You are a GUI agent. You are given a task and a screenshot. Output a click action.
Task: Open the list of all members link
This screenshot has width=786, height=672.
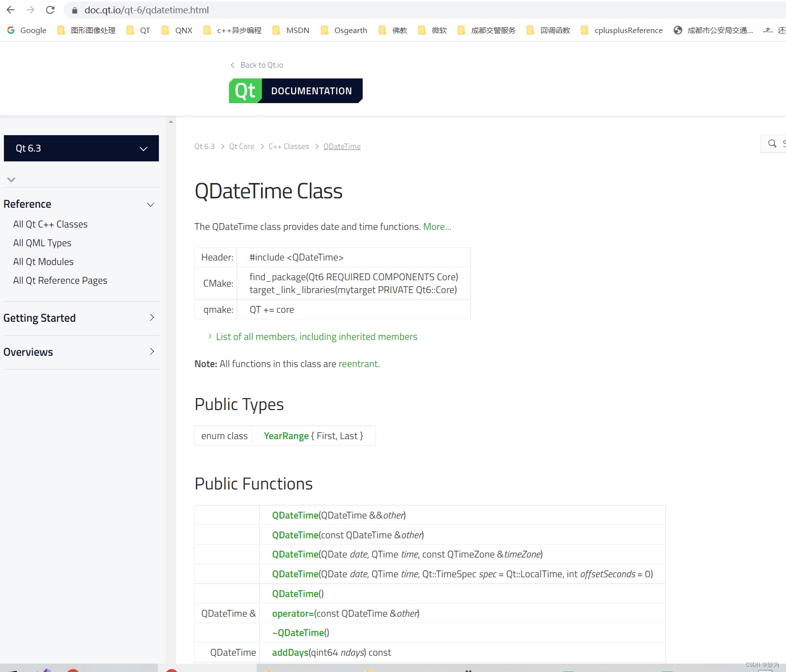tap(316, 337)
